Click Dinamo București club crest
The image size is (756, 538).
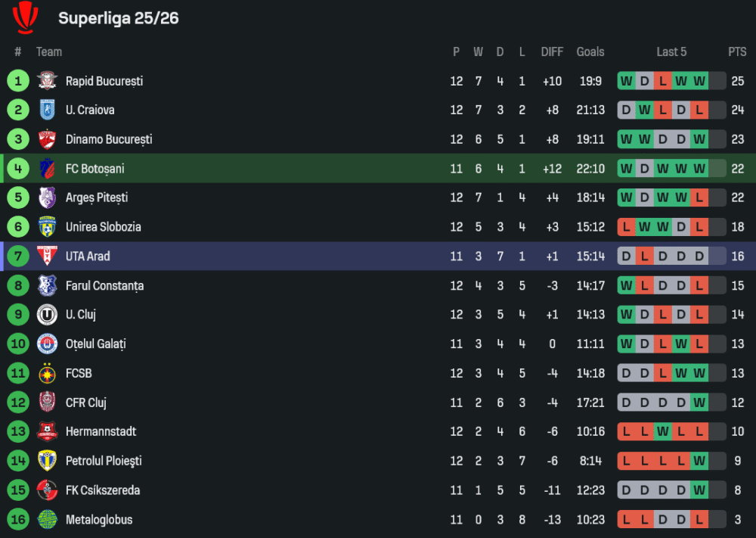48,139
